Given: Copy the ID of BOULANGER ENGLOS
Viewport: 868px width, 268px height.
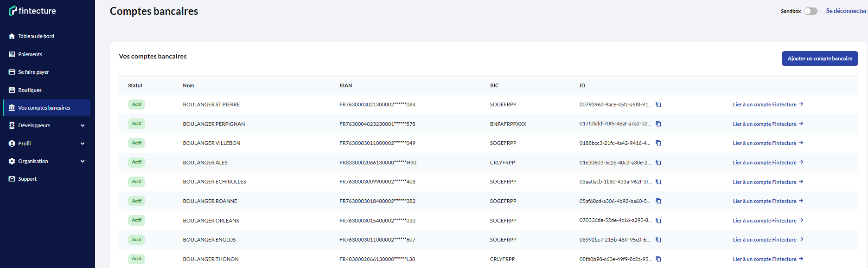Looking at the screenshot, I should pyautogui.click(x=658, y=240).
